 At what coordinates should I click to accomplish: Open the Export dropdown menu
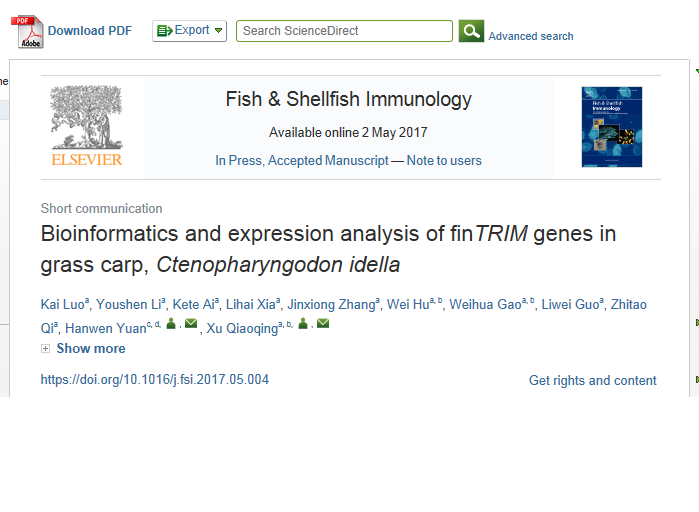(189, 31)
